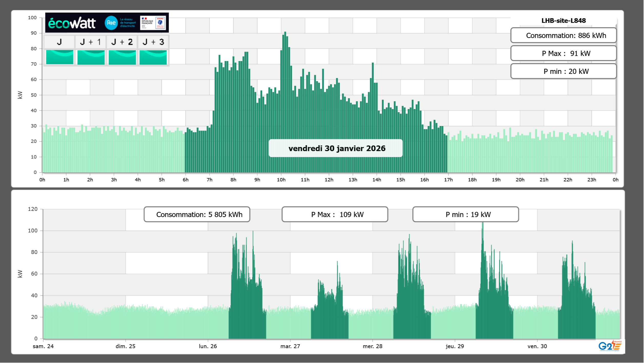Click the G2 France logo
This screenshot has height=363, width=644.
610,346
